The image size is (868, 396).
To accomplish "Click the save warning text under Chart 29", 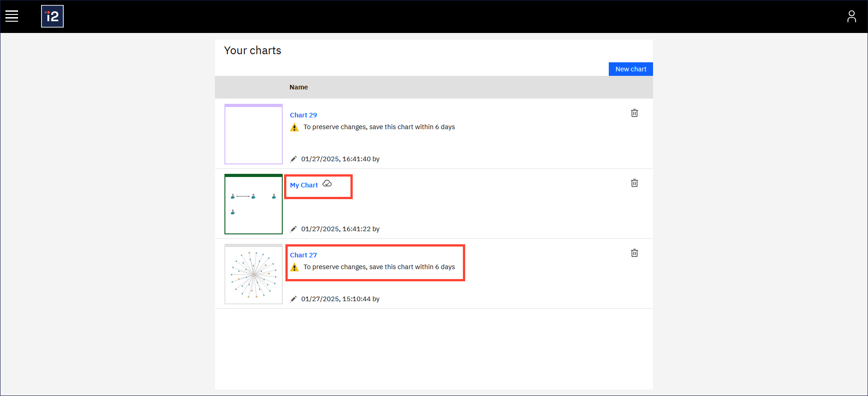I will coord(379,127).
